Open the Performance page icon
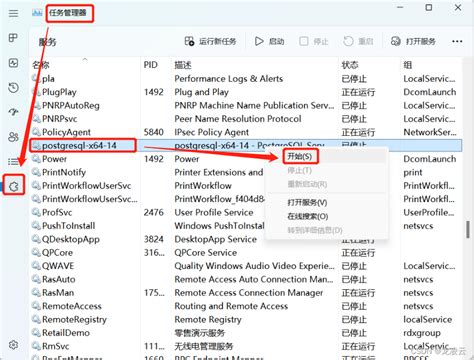 13,63
